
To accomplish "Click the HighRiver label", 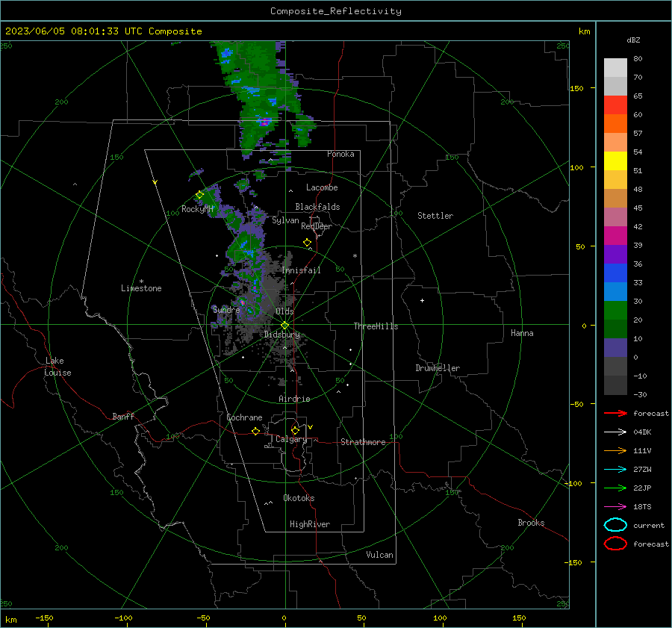I will pyautogui.click(x=310, y=524).
